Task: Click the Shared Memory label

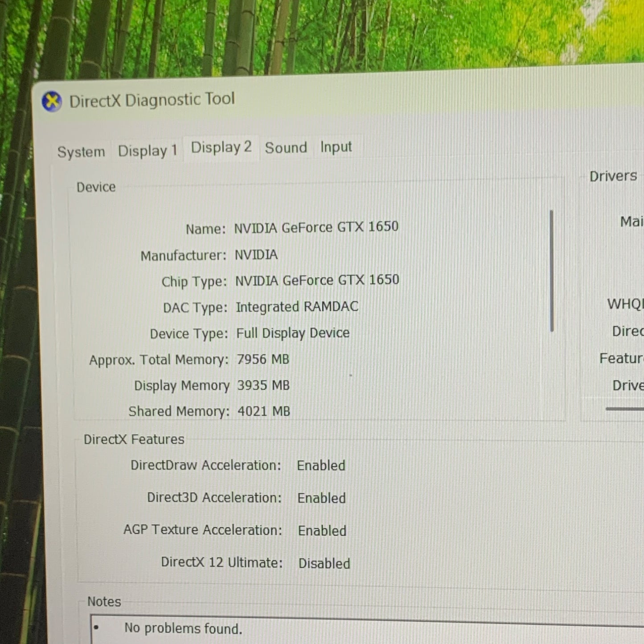Action: coord(179,411)
